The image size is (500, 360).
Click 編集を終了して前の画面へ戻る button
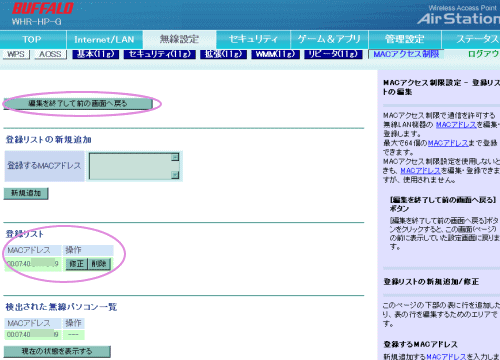click(x=78, y=104)
